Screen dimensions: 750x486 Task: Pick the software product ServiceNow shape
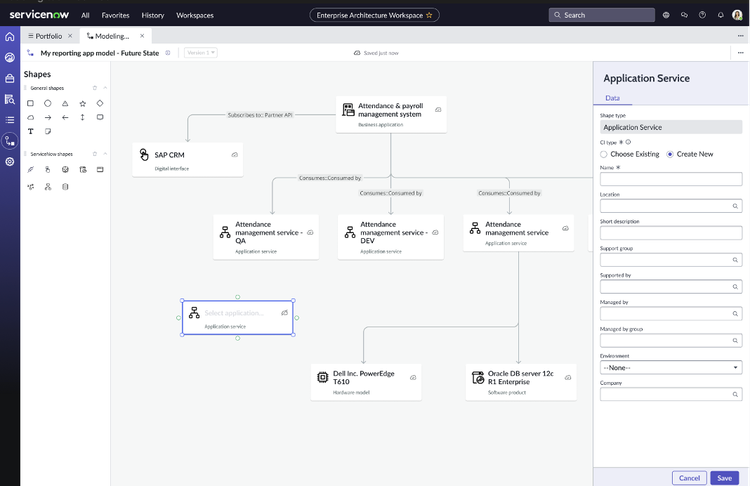(83, 169)
